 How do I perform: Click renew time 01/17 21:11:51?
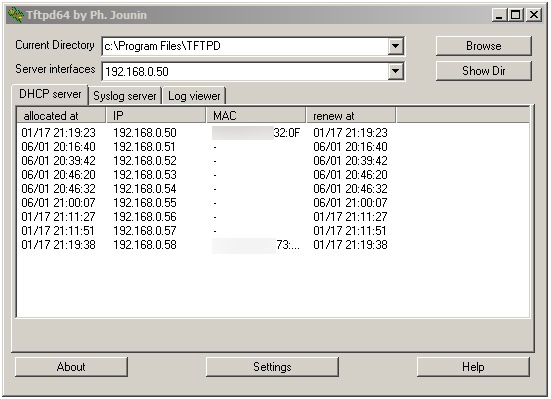tap(350, 231)
